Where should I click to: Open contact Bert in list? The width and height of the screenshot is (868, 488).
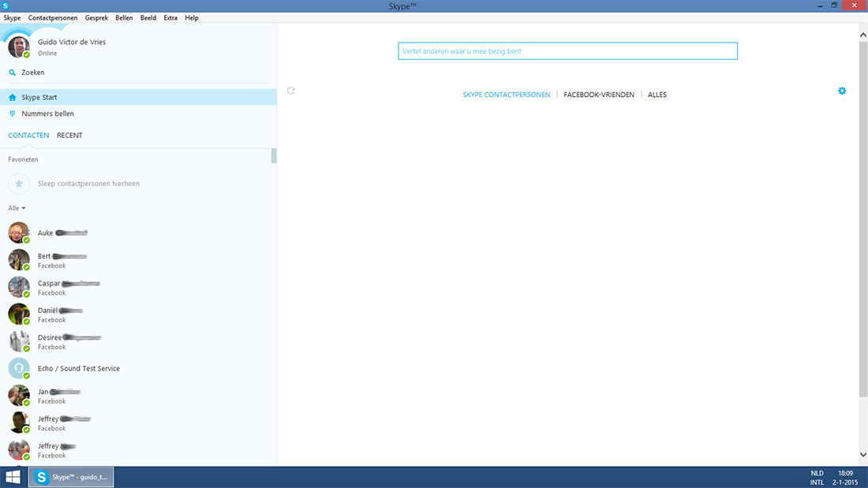[136, 260]
